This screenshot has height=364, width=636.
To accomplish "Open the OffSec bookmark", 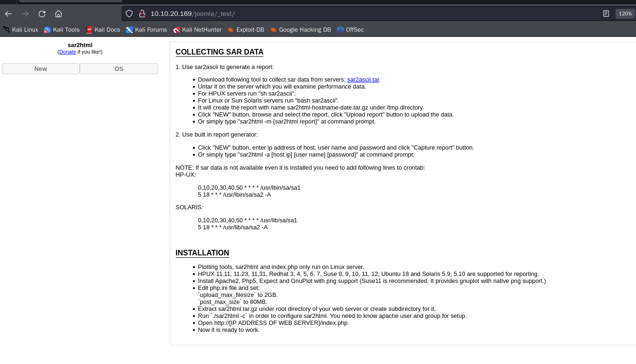I will (350, 29).
